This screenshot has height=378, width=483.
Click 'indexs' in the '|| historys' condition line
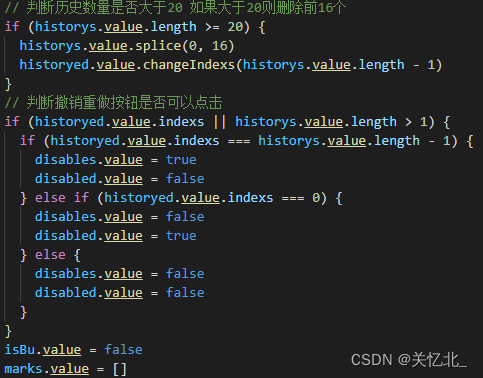(181, 122)
